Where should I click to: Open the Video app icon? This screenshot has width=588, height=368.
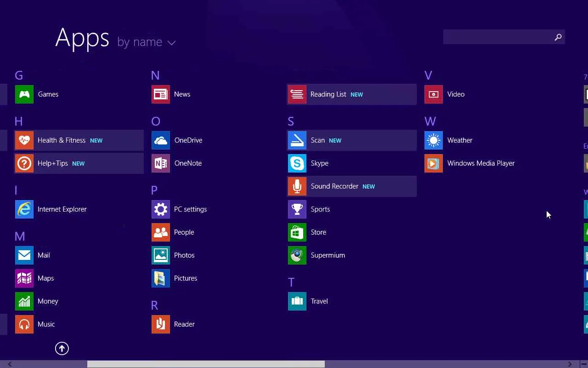(x=434, y=94)
